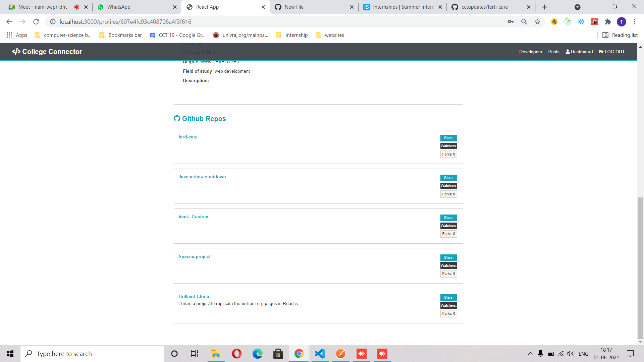The height and width of the screenshot is (362, 644).
Task: Open Developers in the navbar
Action: (x=530, y=52)
